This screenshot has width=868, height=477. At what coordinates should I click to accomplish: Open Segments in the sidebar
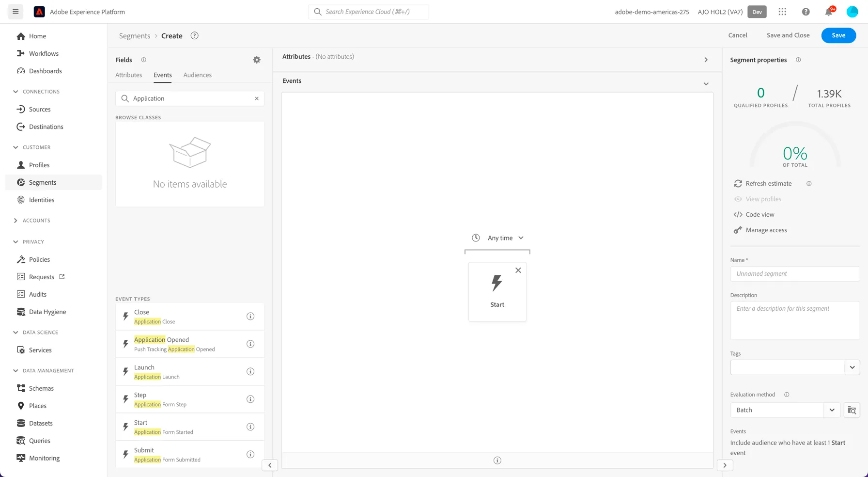point(54,182)
